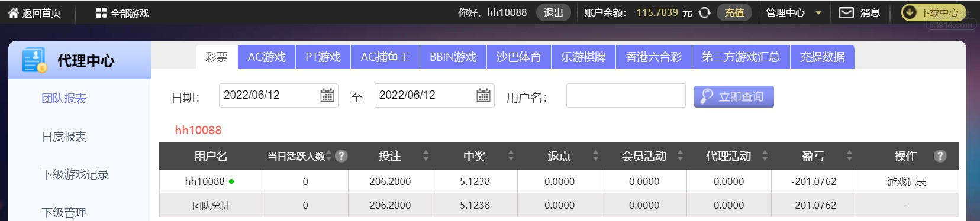The width and height of the screenshot is (980, 221).
Task: Open the 消息 envelope icon
Action: click(x=846, y=12)
